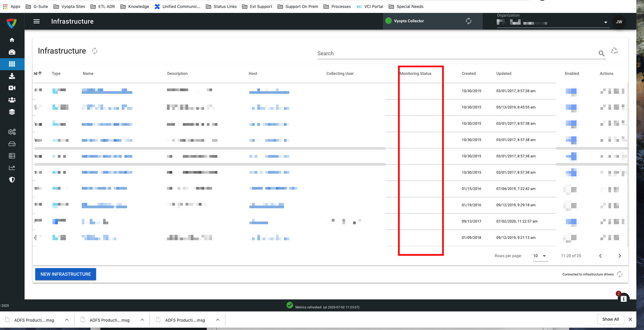
Task: Select the created date 01/15/2016 cell
Action: pyautogui.click(x=471, y=189)
